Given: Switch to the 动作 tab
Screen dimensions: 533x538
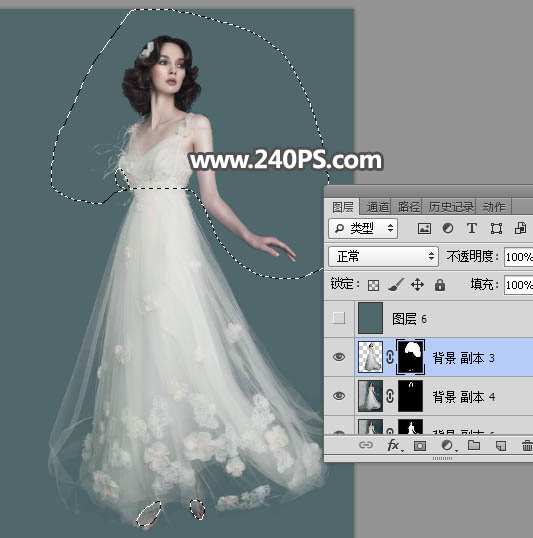Looking at the screenshot, I should 494,207.
